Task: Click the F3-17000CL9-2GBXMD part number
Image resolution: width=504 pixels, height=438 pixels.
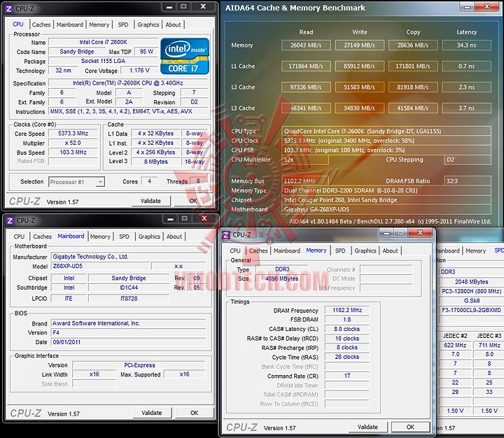Action: click(472, 310)
